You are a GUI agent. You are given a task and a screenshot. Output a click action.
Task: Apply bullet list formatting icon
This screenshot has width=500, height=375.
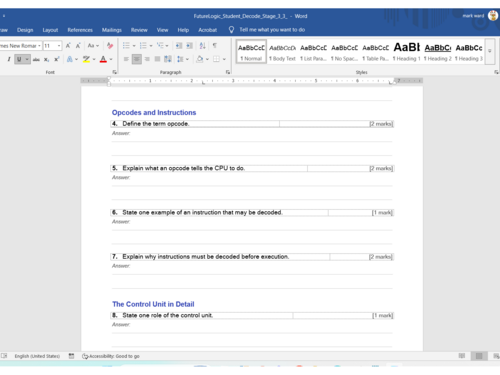click(x=126, y=46)
